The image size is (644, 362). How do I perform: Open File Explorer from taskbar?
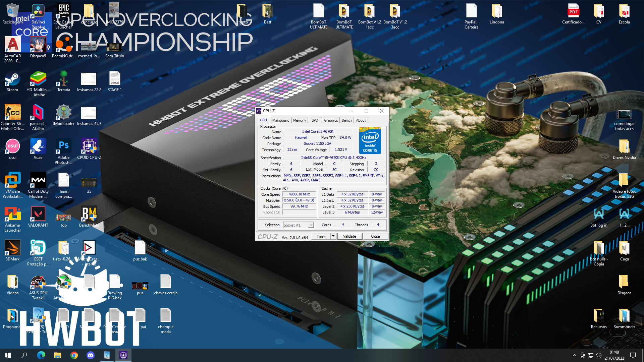point(57,355)
